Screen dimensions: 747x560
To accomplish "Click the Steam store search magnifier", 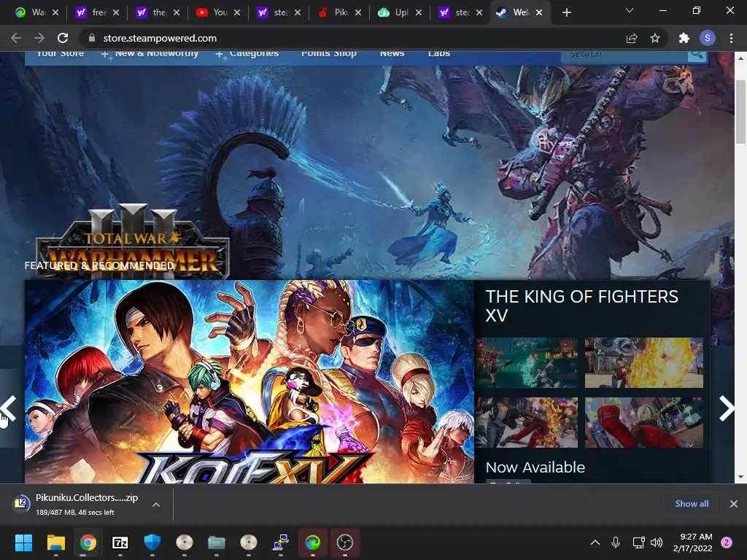I will coord(697,54).
